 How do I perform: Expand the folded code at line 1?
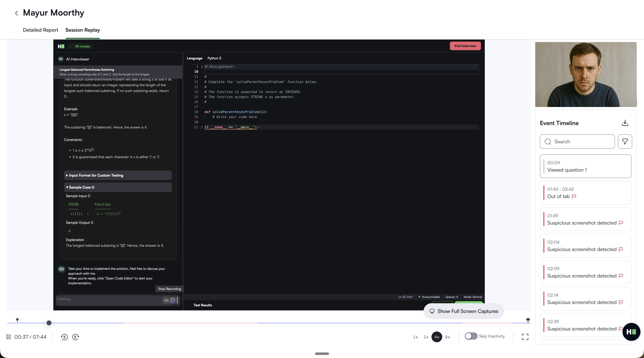(x=202, y=67)
